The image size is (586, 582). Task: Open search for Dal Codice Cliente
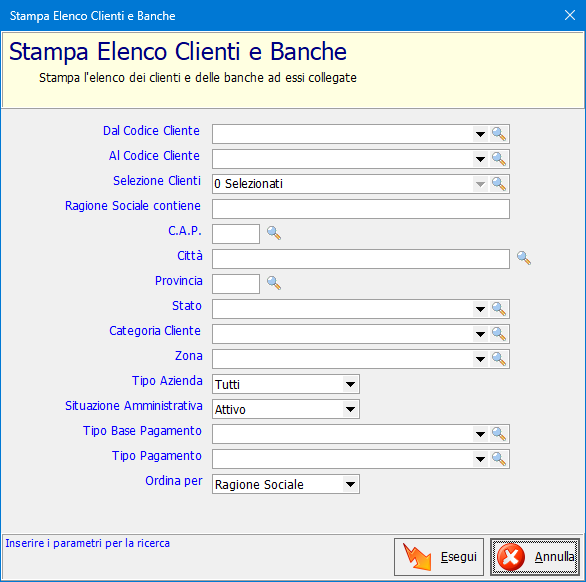tap(499, 134)
